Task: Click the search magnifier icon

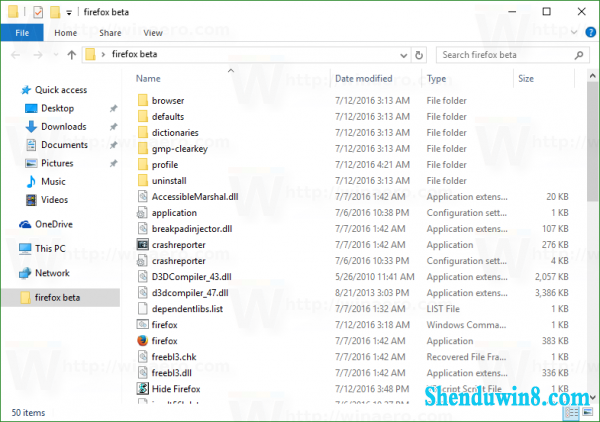Action: (x=579, y=55)
